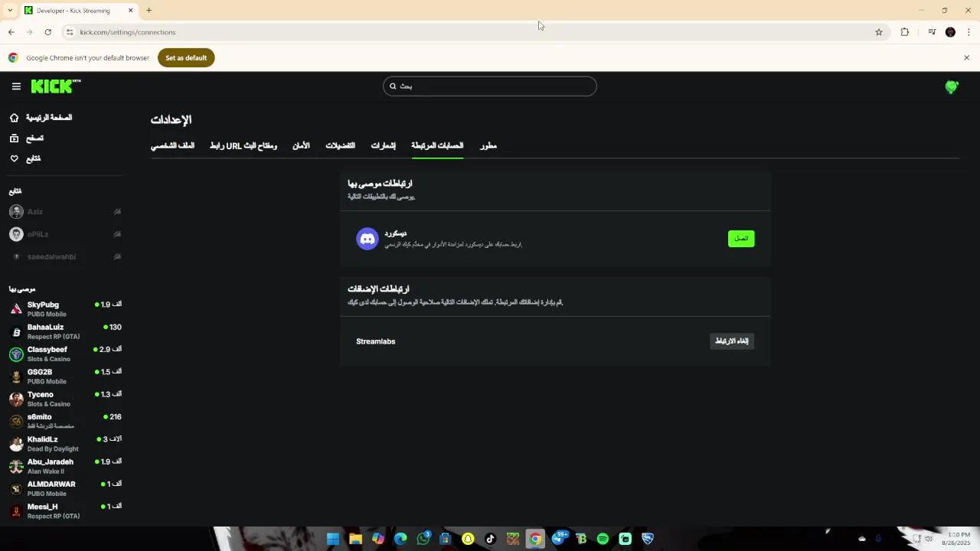Open WhatsApp from taskbar
Screen dimensions: 980x551
pyautogui.click(x=423, y=539)
